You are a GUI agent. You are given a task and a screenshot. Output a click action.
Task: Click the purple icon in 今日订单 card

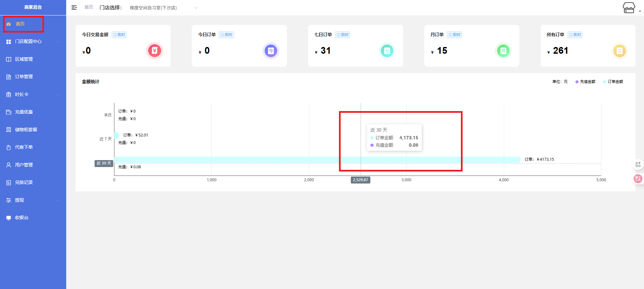tap(271, 51)
